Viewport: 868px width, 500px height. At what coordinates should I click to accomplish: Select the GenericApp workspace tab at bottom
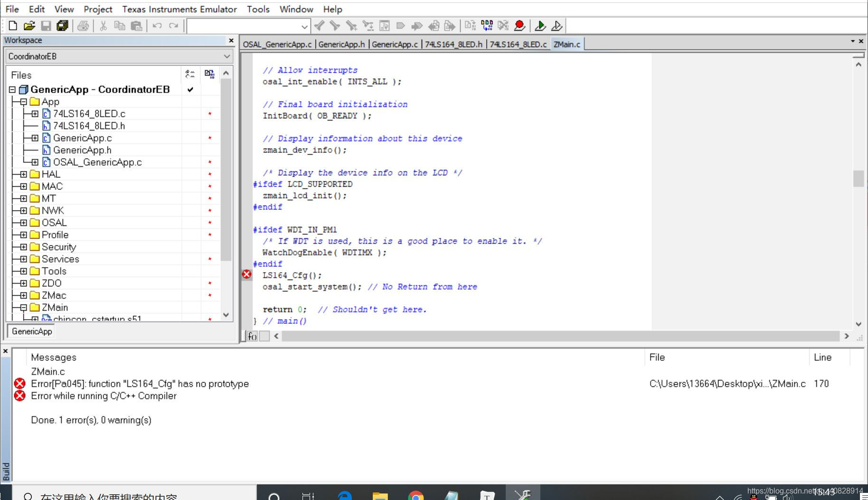tap(32, 331)
